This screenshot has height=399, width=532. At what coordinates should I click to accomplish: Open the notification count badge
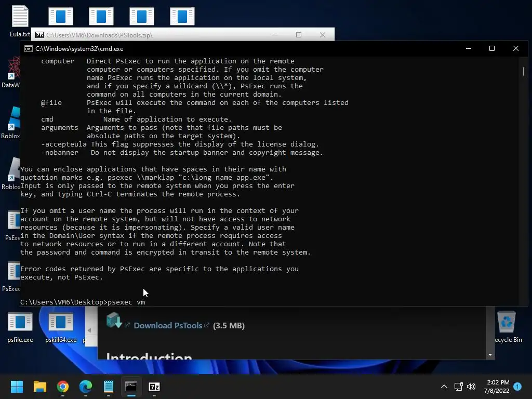click(x=517, y=387)
